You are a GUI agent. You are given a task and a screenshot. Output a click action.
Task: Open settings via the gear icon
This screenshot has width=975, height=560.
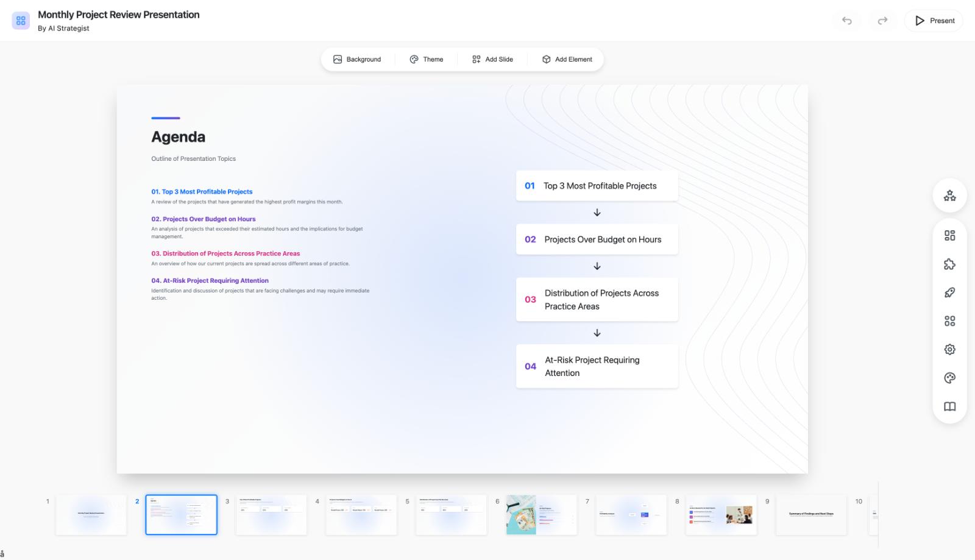(949, 349)
